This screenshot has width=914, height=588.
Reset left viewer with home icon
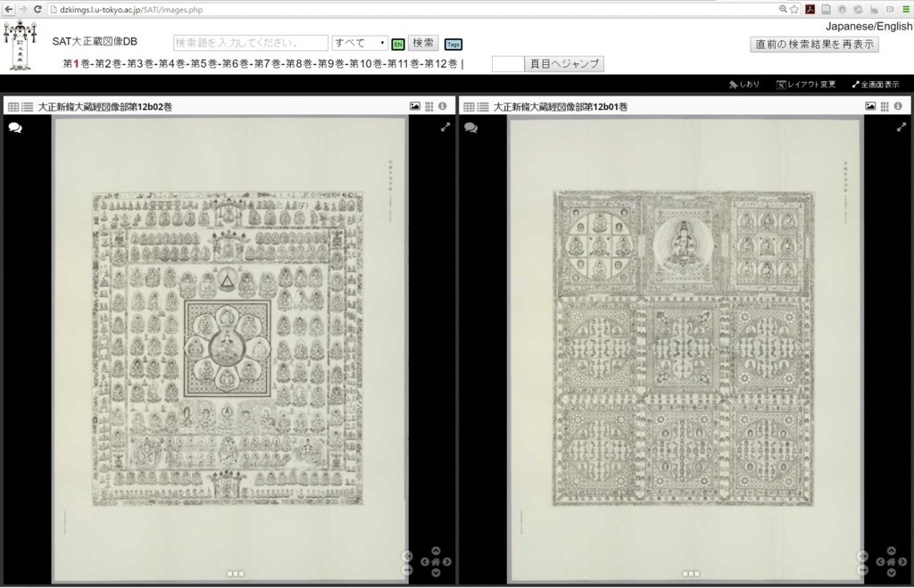(x=436, y=562)
